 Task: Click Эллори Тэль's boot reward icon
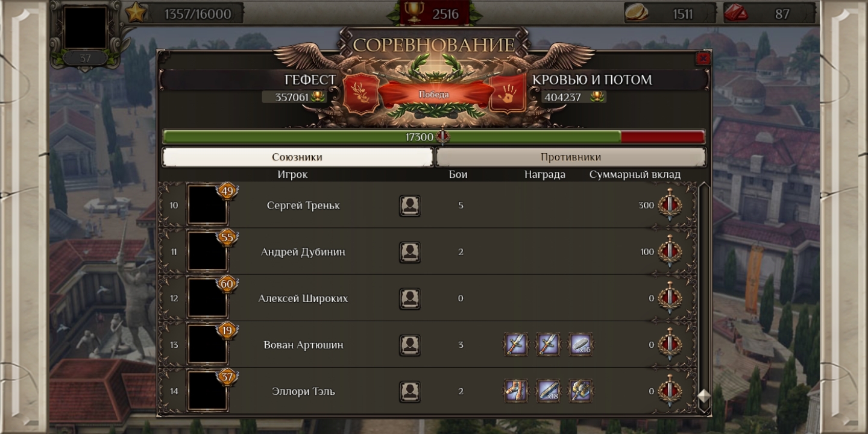point(516,391)
